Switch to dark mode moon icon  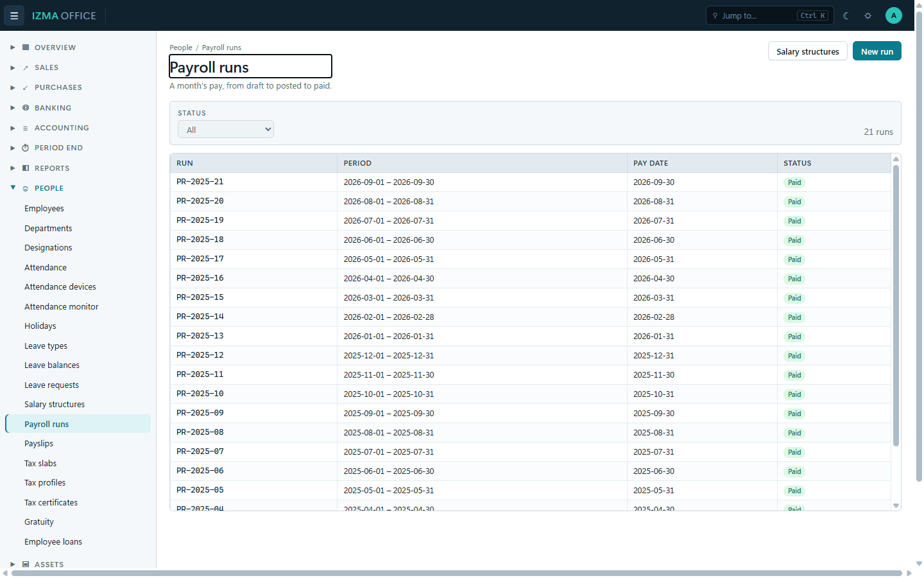(x=846, y=15)
